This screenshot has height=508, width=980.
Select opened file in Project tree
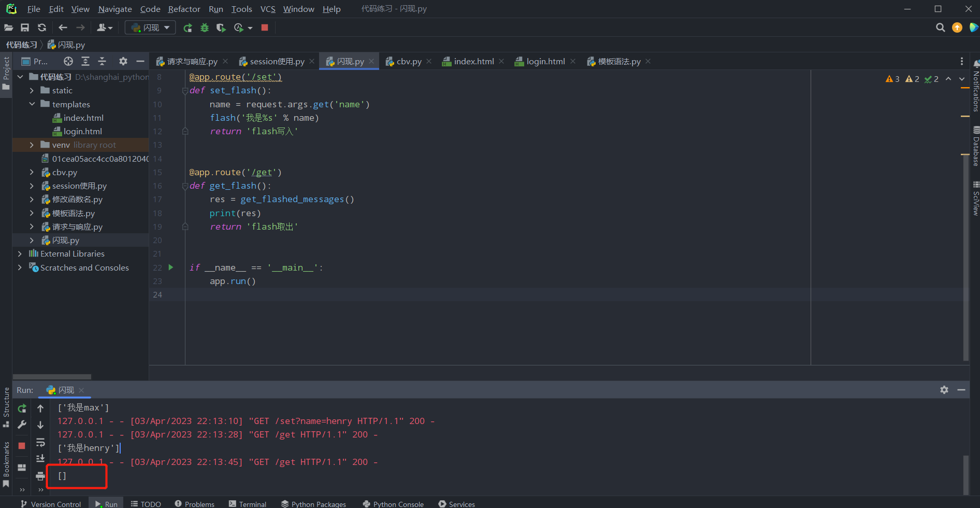(68, 61)
